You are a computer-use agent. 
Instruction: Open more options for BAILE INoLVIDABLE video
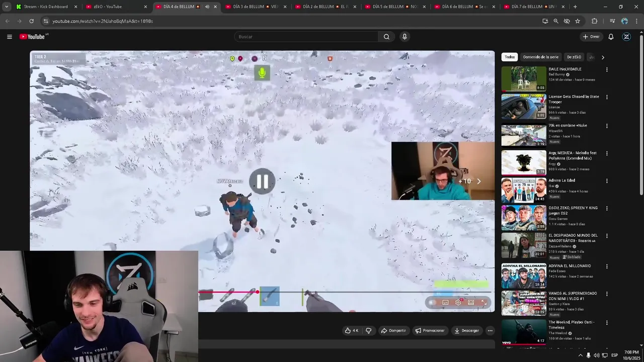coord(607,70)
